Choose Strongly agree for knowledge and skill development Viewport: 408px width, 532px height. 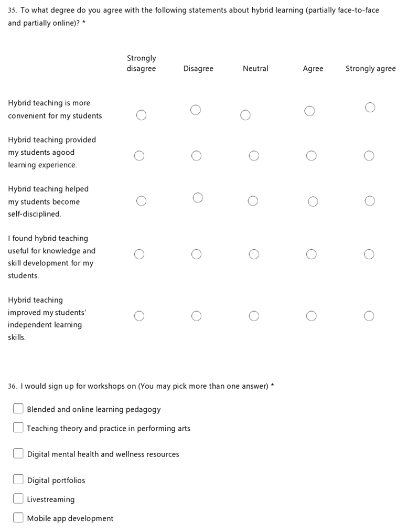(369, 254)
